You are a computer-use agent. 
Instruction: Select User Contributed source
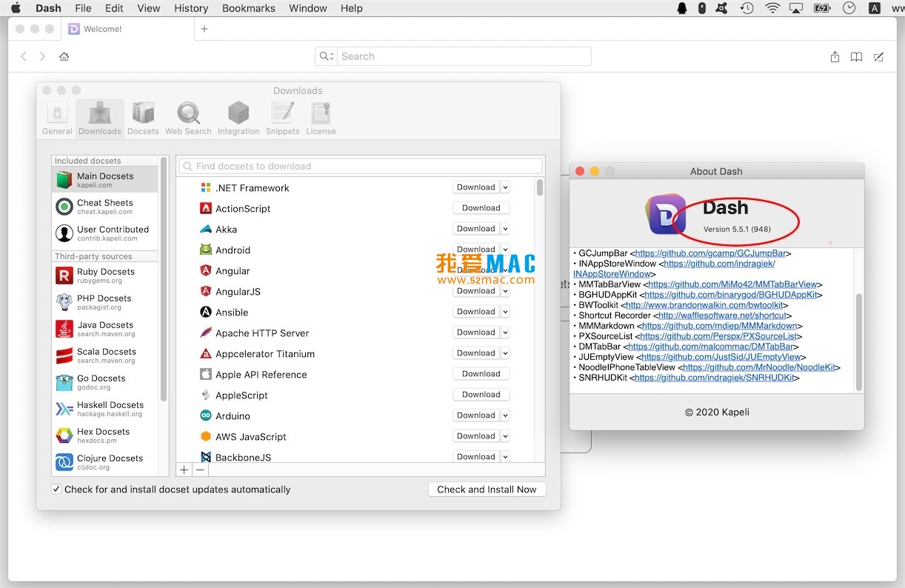point(104,233)
